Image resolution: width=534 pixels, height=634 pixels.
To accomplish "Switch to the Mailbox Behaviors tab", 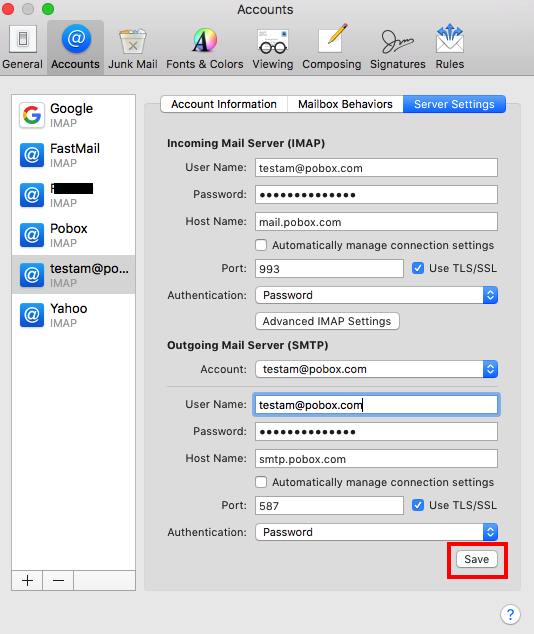I will [345, 104].
